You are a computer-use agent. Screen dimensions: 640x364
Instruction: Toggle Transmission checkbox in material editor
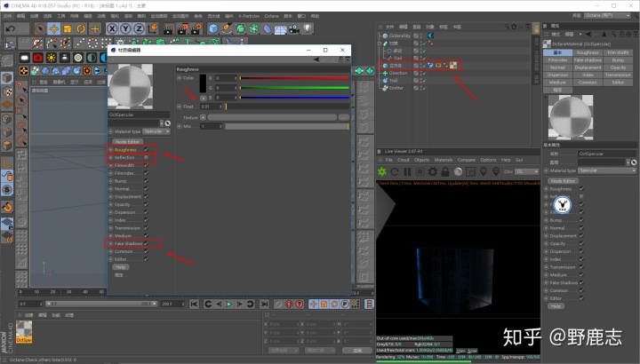[x=146, y=228]
